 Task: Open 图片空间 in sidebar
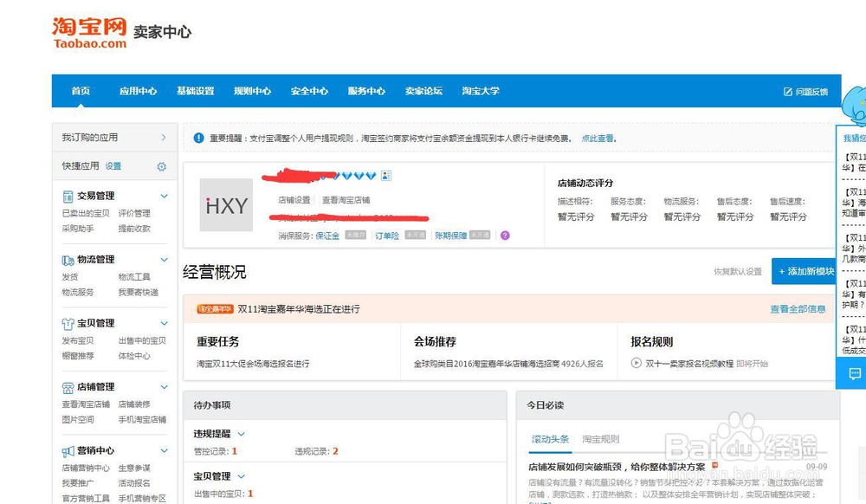click(x=78, y=419)
